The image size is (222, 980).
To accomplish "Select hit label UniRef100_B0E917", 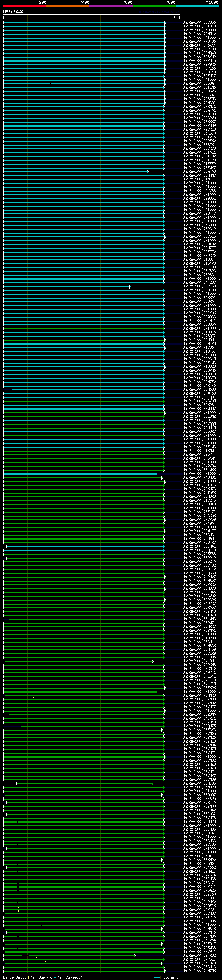I will coord(199,944).
